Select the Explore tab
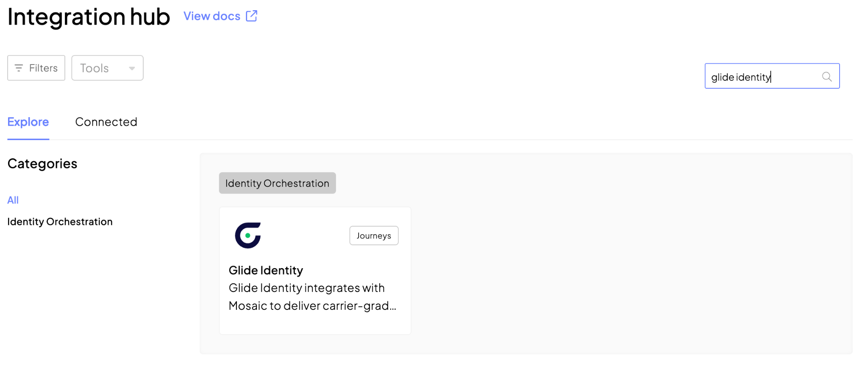 click(28, 122)
